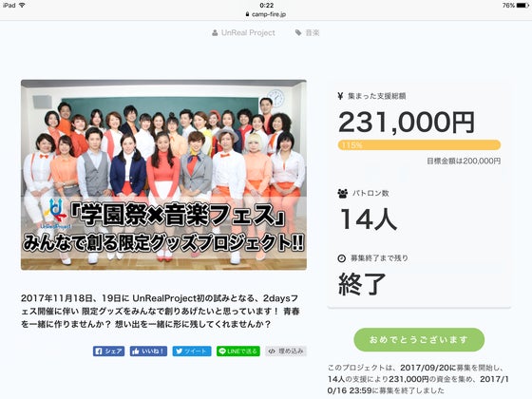532x399 pixels.
Task: Select the music category tag
Action: [x=313, y=33]
